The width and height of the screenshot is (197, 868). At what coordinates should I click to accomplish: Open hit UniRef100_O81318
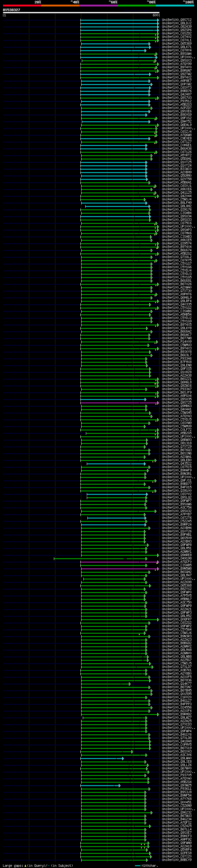click(177, 443)
